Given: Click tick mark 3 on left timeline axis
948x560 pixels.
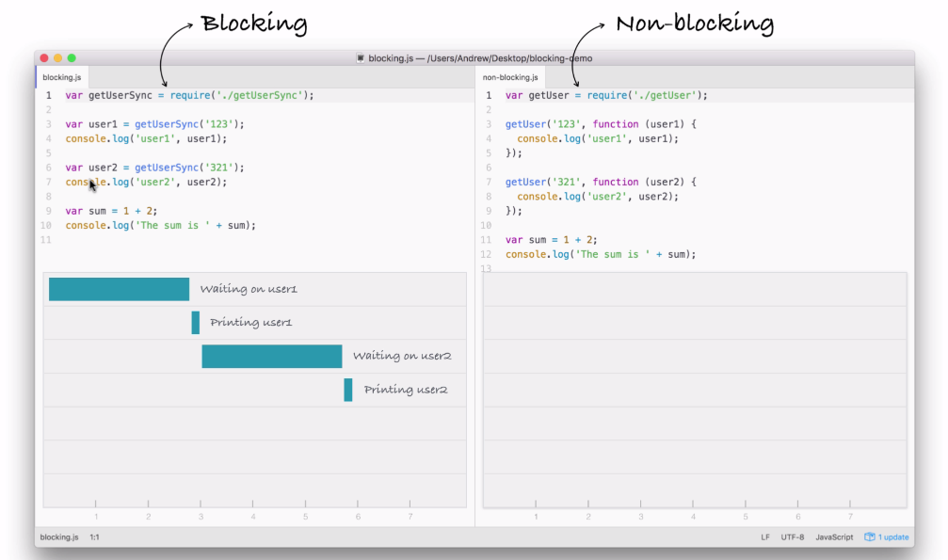Looking at the screenshot, I should (201, 504).
